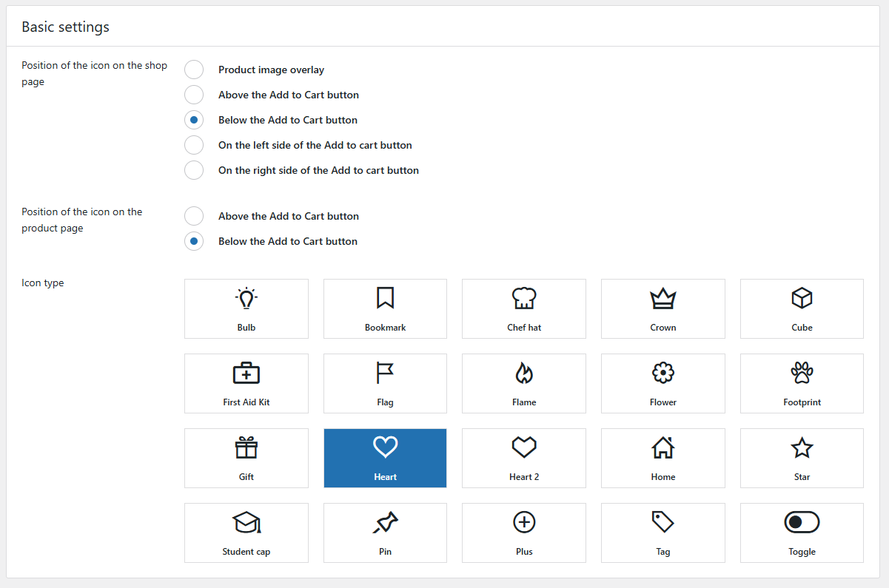Pick the Flame icon type
The width and height of the screenshot is (889, 588).
pyautogui.click(x=523, y=383)
